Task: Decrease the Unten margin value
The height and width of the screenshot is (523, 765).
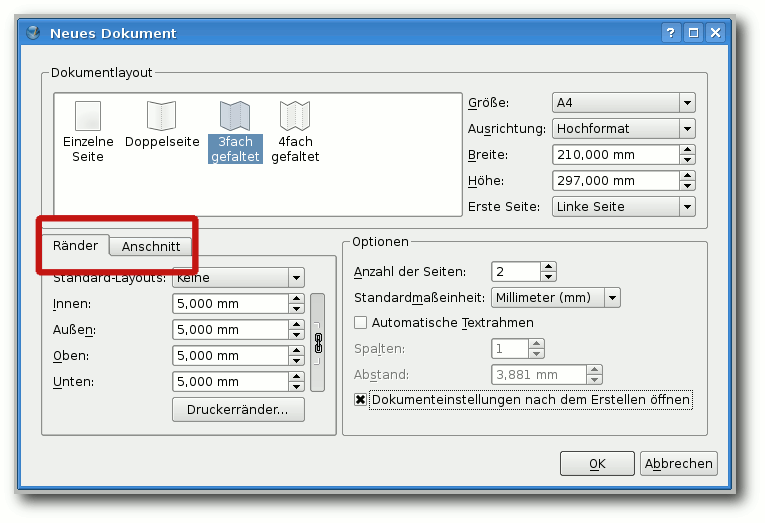Action: pyautogui.click(x=296, y=386)
